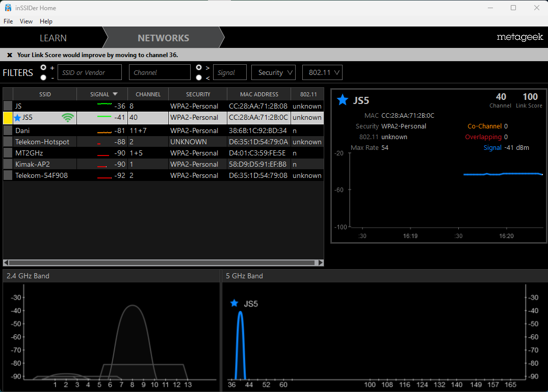Select the plus include filter radio button

click(x=43, y=67)
